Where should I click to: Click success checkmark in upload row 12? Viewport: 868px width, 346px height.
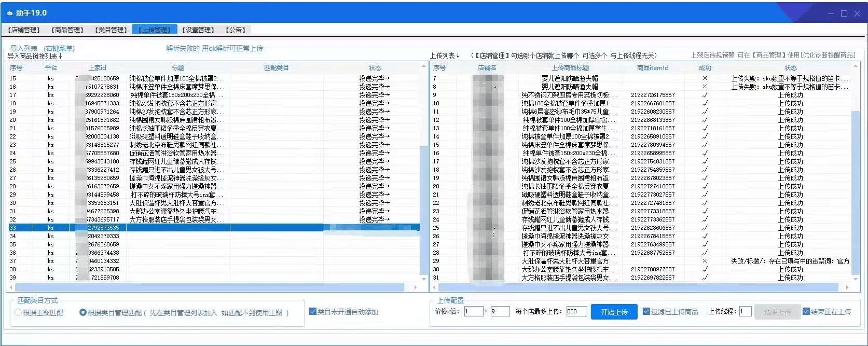click(x=705, y=120)
